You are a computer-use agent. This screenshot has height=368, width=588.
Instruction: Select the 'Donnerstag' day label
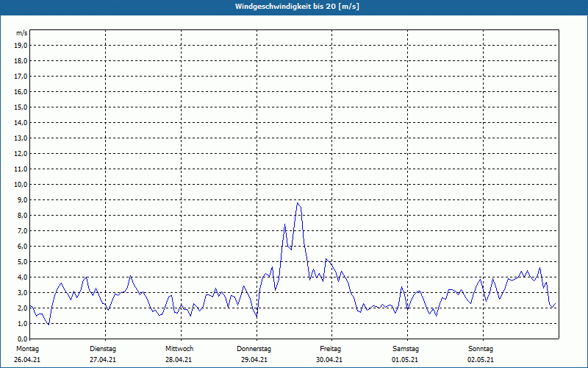coord(254,349)
